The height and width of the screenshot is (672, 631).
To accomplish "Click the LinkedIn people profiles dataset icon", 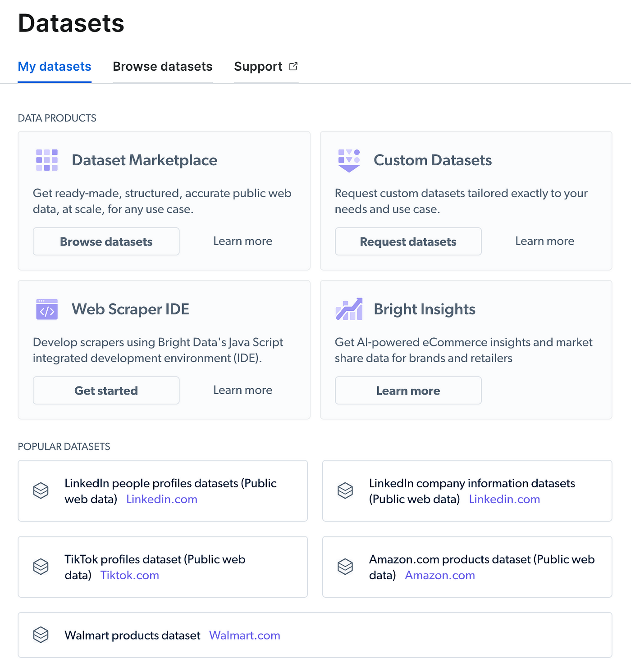I will pos(41,490).
